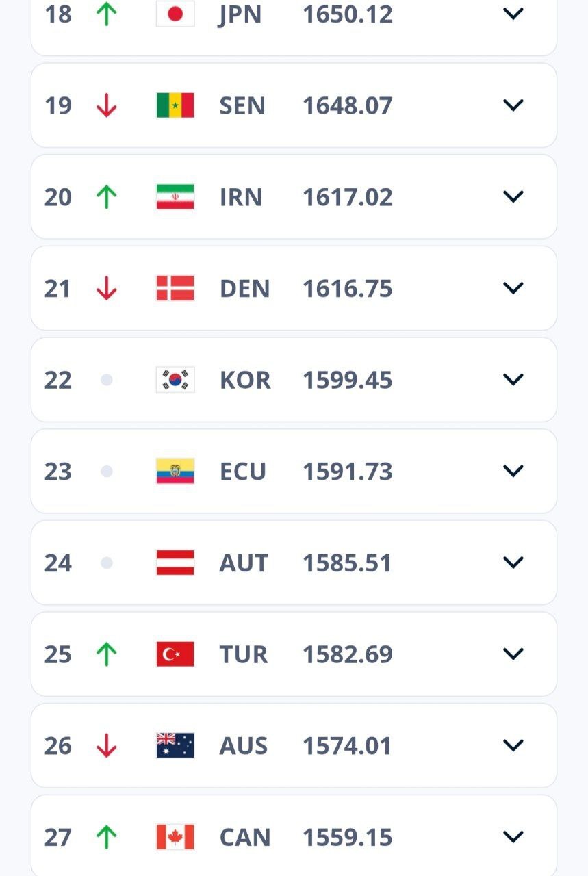Open the AUT row dropdown chevron
Screen dimensions: 588x876
(x=513, y=563)
